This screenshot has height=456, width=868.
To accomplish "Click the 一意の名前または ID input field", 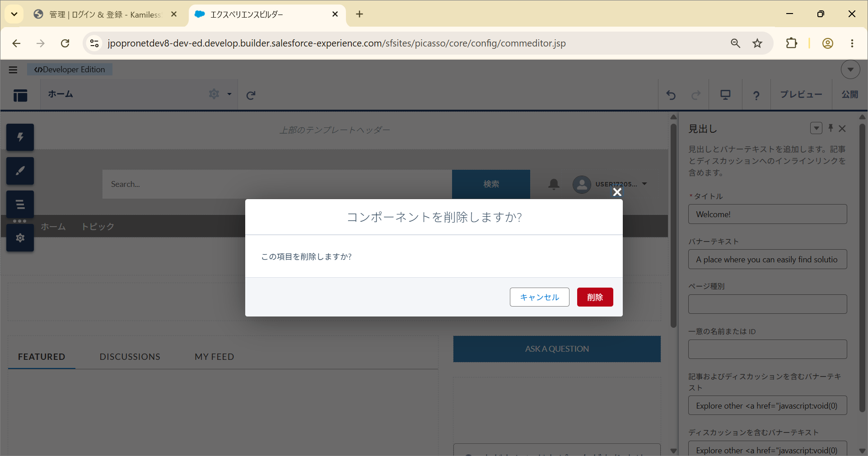I will click(x=767, y=349).
